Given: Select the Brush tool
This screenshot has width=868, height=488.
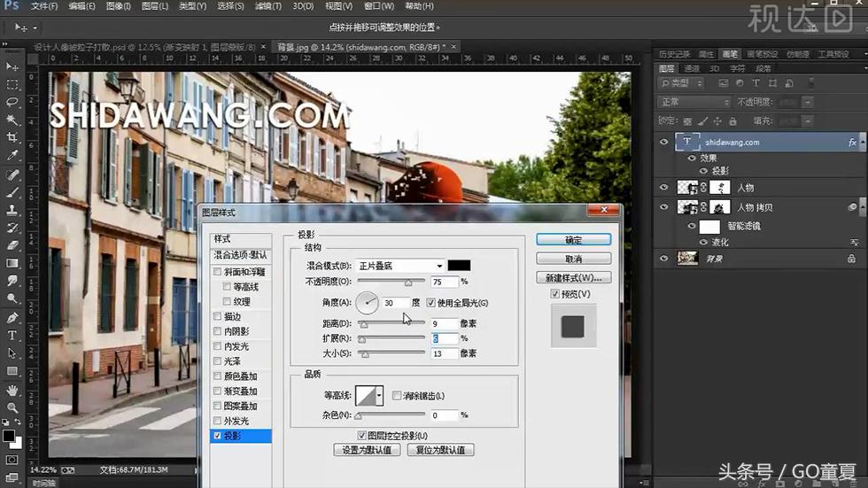Looking at the screenshot, I should click(12, 192).
